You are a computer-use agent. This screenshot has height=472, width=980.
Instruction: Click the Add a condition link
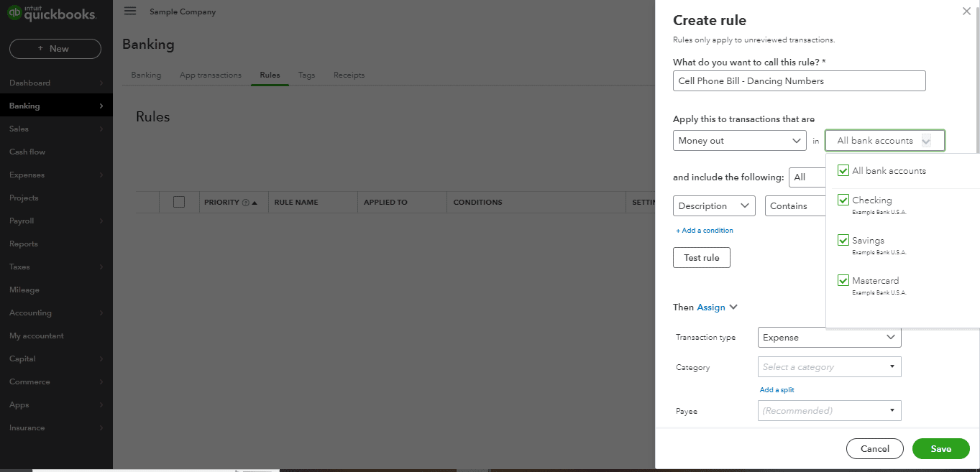click(705, 231)
